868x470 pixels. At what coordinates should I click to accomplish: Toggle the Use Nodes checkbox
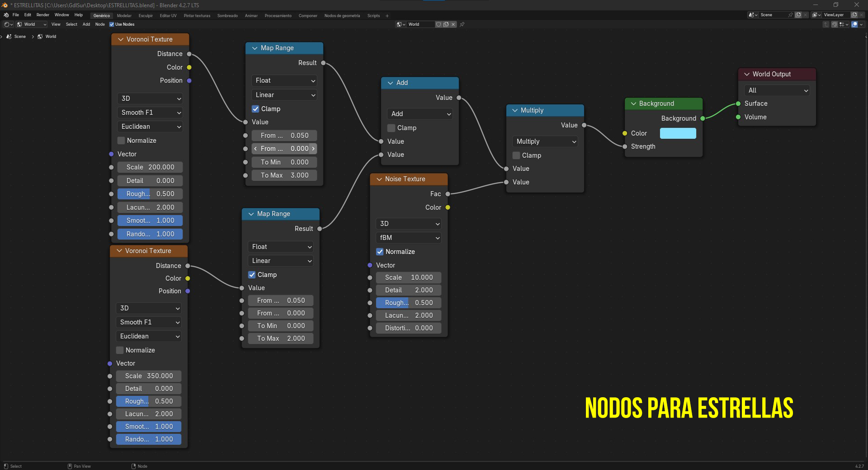click(112, 24)
